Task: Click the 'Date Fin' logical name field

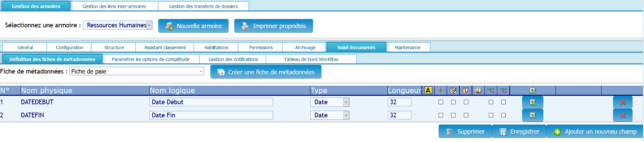Action: coord(211,115)
